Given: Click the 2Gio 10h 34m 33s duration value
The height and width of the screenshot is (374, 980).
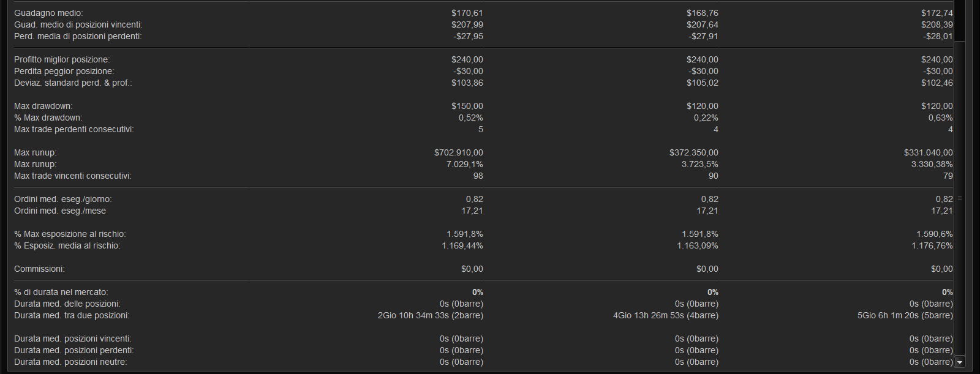Looking at the screenshot, I should (x=430, y=315).
